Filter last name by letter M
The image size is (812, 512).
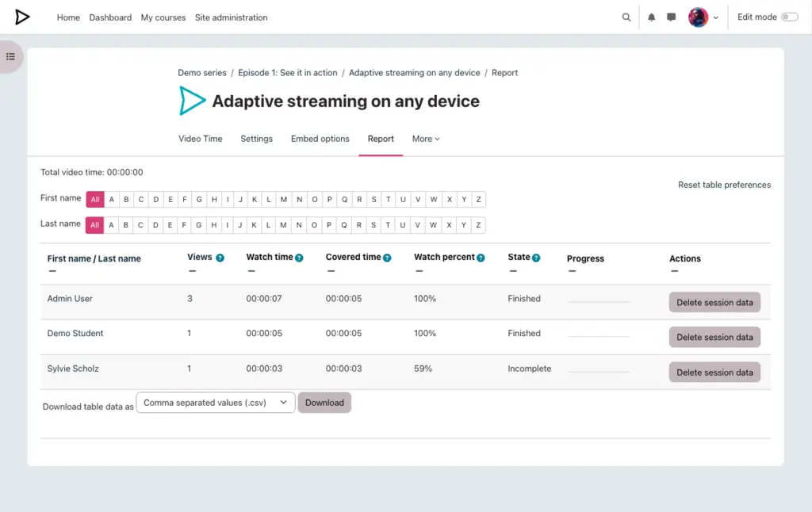click(283, 225)
